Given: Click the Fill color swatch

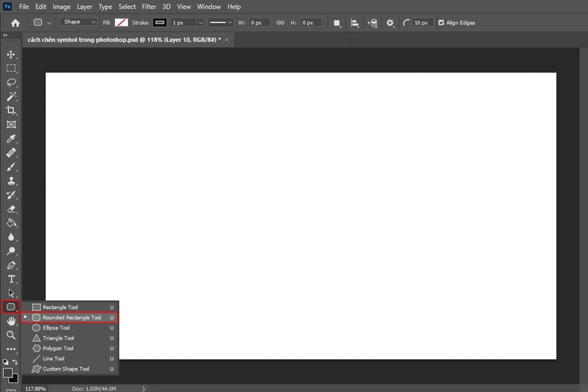Looking at the screenshot, I should 121,23.
